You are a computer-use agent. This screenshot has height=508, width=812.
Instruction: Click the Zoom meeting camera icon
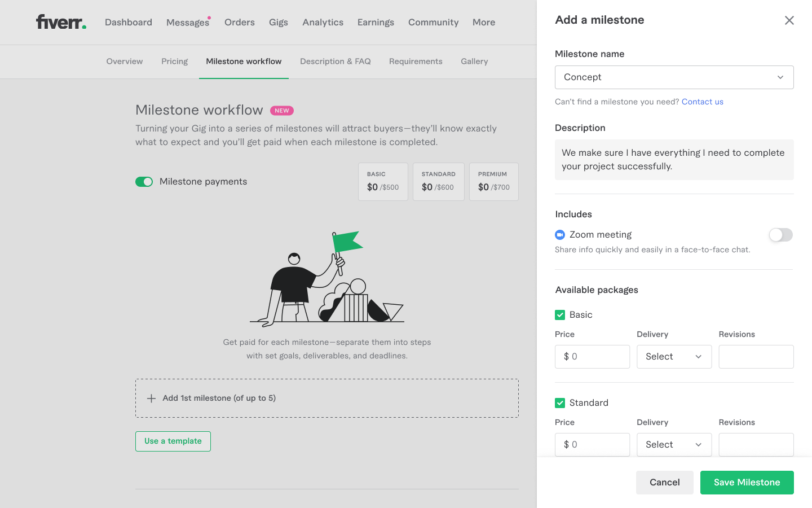[560, 235]
